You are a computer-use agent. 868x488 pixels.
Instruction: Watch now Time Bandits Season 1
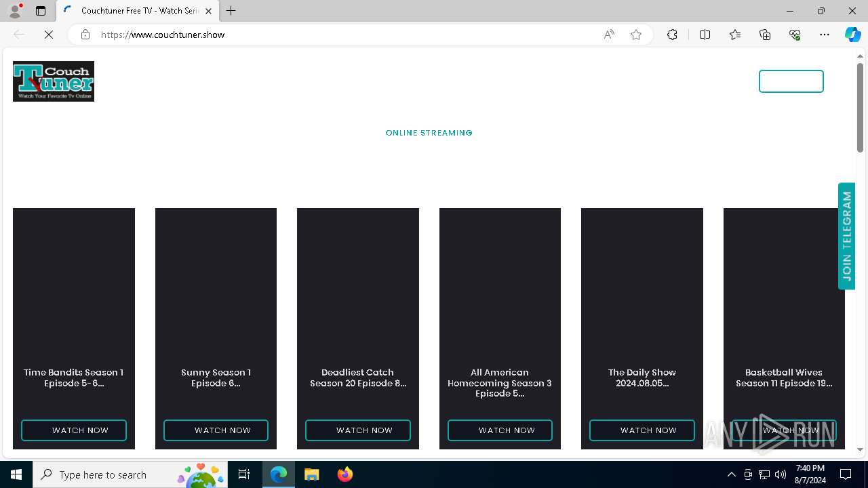click(74, 430)
